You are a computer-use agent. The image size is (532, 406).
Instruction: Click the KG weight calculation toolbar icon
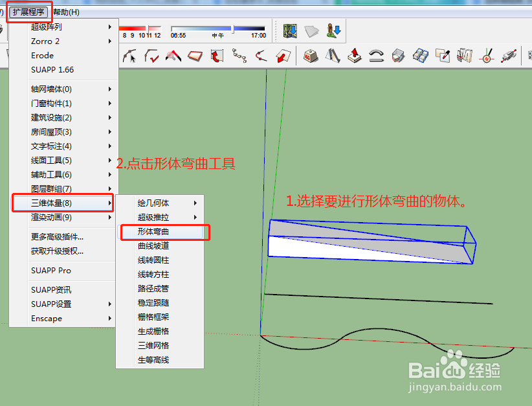309,56
